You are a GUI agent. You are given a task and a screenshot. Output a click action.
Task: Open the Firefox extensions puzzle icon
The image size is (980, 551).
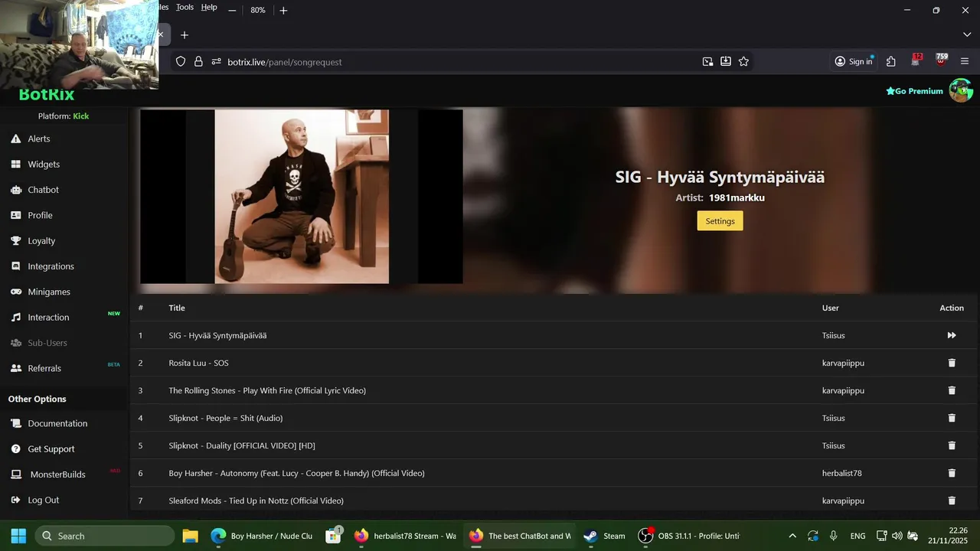click(891, 61)
